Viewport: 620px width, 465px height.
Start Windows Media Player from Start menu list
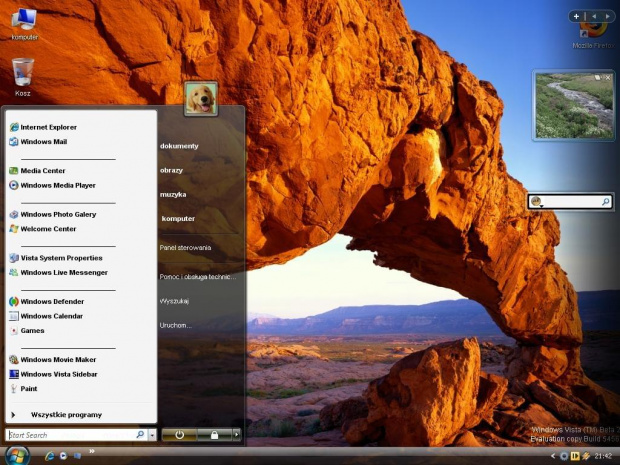point(52,185)
